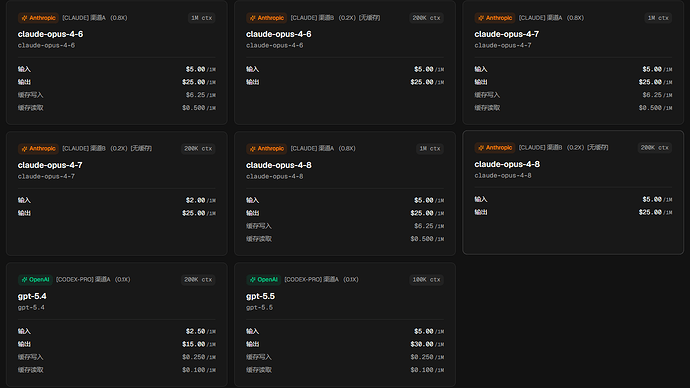The height and width of the screenshot is (388, 690).
Task: Click the 1M ctx badge on claude-opus-4-8 card
Action: click(x=430, y=149)
